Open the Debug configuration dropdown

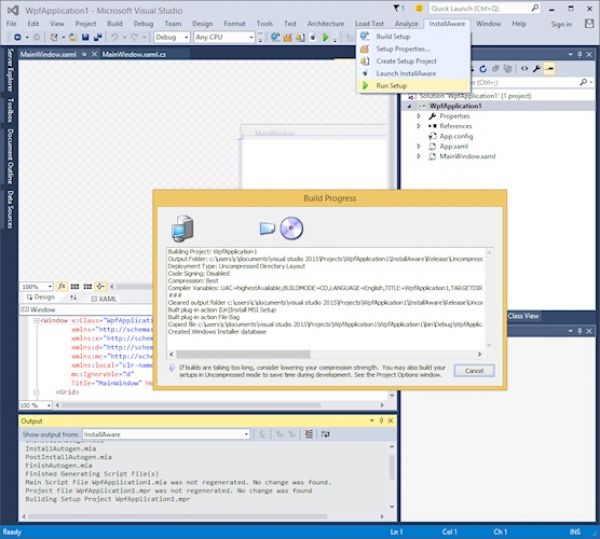171,37
